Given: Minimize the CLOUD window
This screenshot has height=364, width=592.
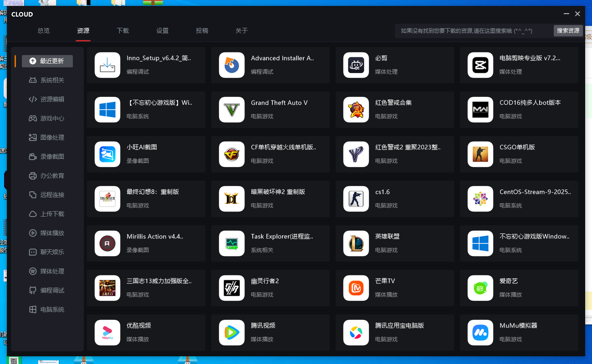Looking at the screenshot, I should coord(566,14).
